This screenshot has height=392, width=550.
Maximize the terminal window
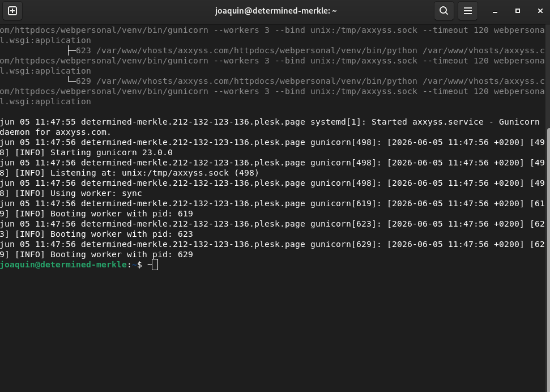point(517,11)
